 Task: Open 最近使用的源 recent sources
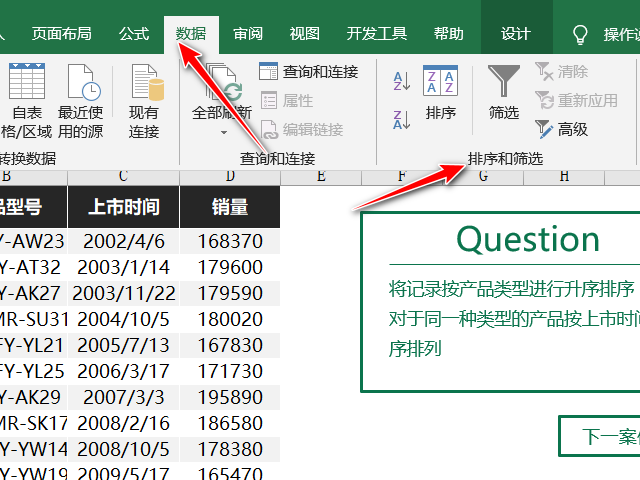click(x=80, y=101)
